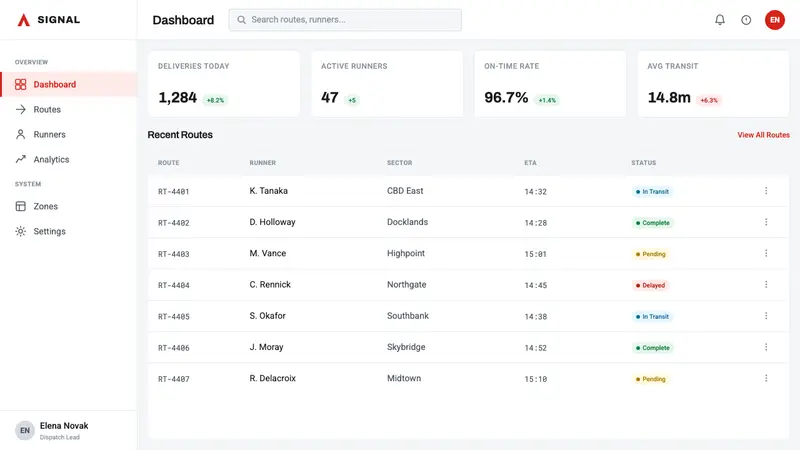The image size is (800, 450).
Task: Click runner D. Holloway
Action: tap(272, 222)
